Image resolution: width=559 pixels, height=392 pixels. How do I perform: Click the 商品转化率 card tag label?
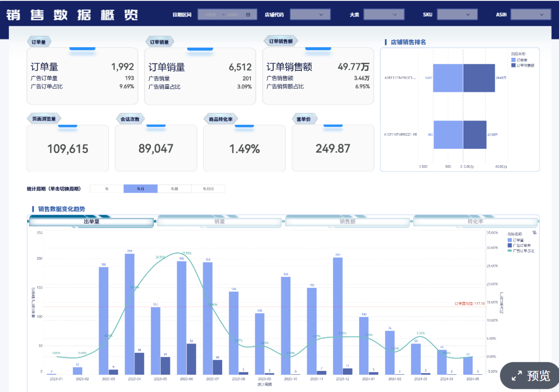click(x=221, y=119)
